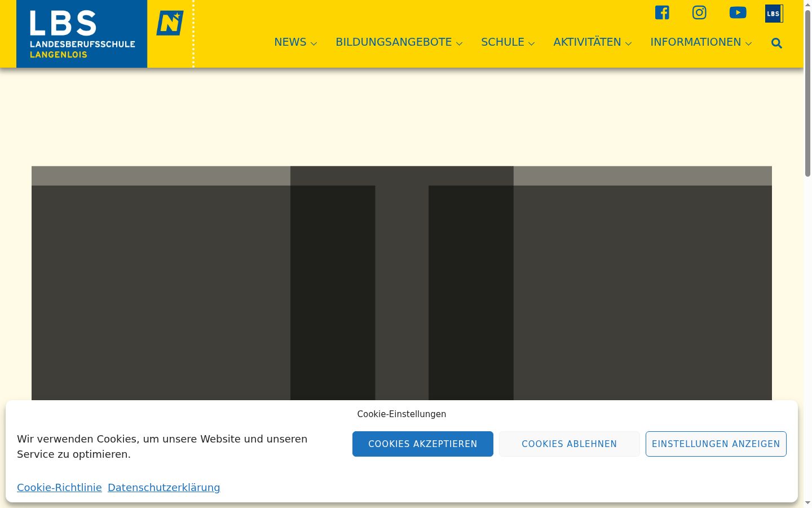Open the search magnifier icon

[x=776, y=43]
